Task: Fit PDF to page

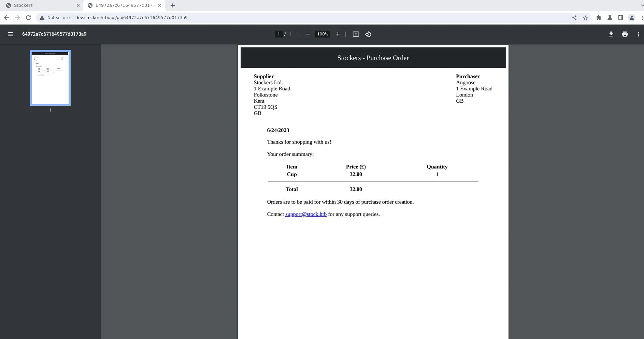Action: click(356, 34)
